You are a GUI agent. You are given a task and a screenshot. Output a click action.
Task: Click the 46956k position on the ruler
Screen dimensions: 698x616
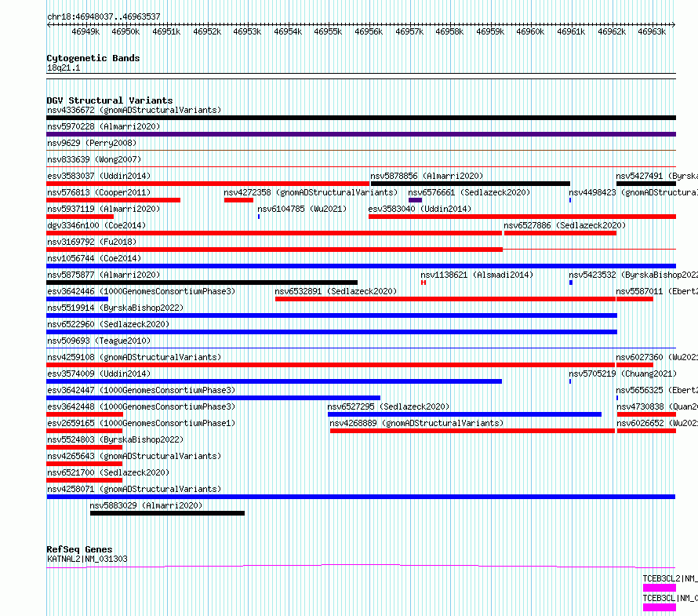tap(369, 31)
